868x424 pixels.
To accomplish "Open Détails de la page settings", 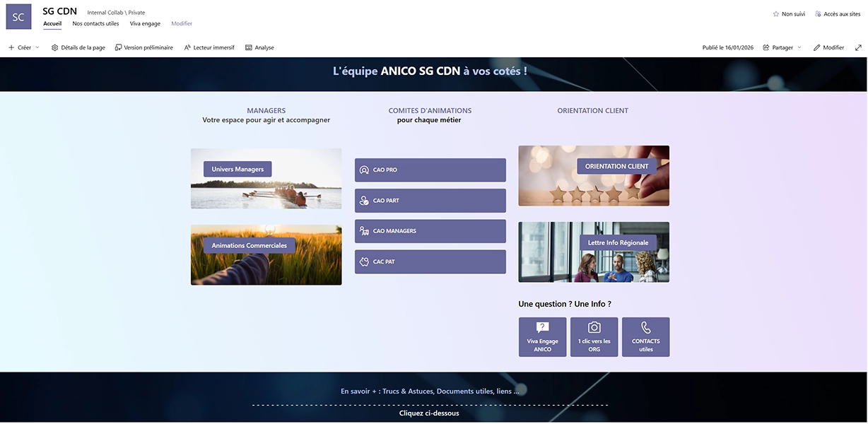I will point(78,47).
